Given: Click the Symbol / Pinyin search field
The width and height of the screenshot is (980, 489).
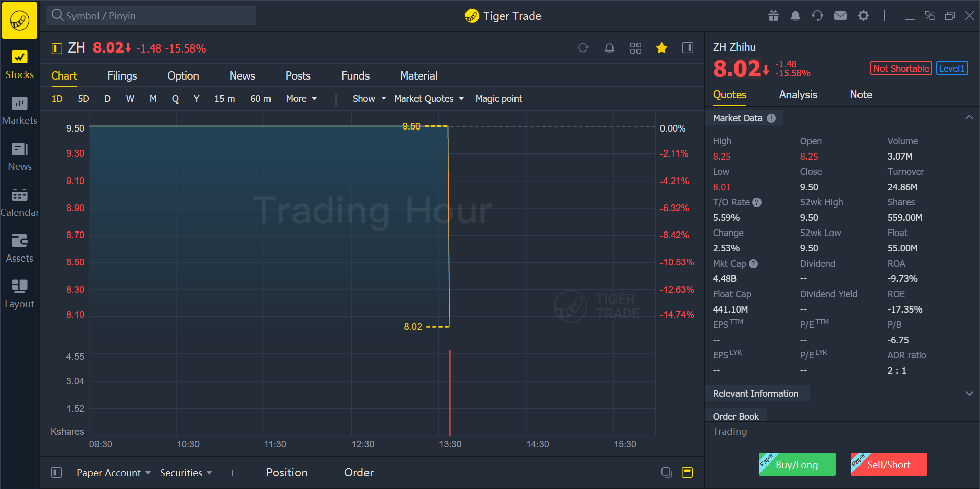Looking at the screenshot, I should click(x=152, y=16).
